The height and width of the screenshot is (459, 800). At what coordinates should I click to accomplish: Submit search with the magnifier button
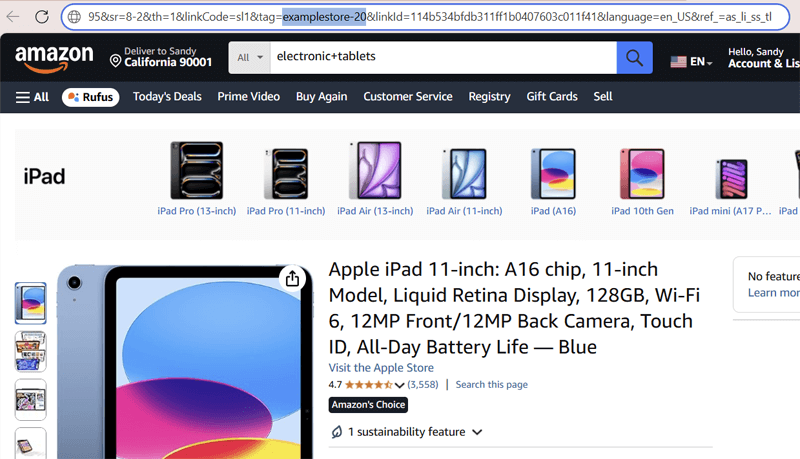tap(634, 58)
